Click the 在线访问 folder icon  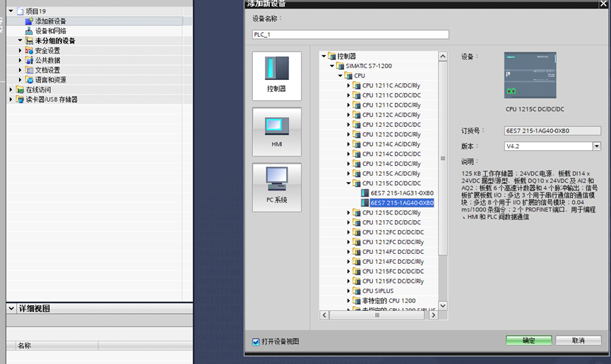[20, 90]
